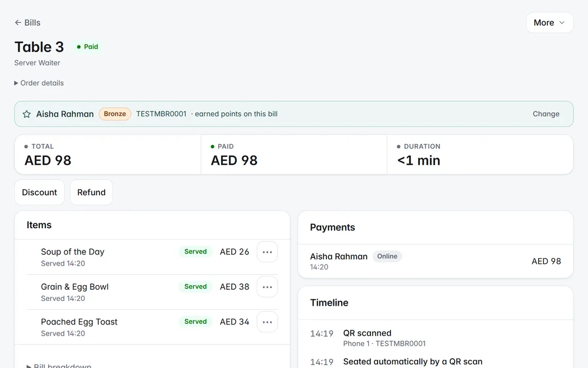Click Seated automatically by a QR scan entry
This screenshot has width=588, height=368.
[x=413, y=362]
